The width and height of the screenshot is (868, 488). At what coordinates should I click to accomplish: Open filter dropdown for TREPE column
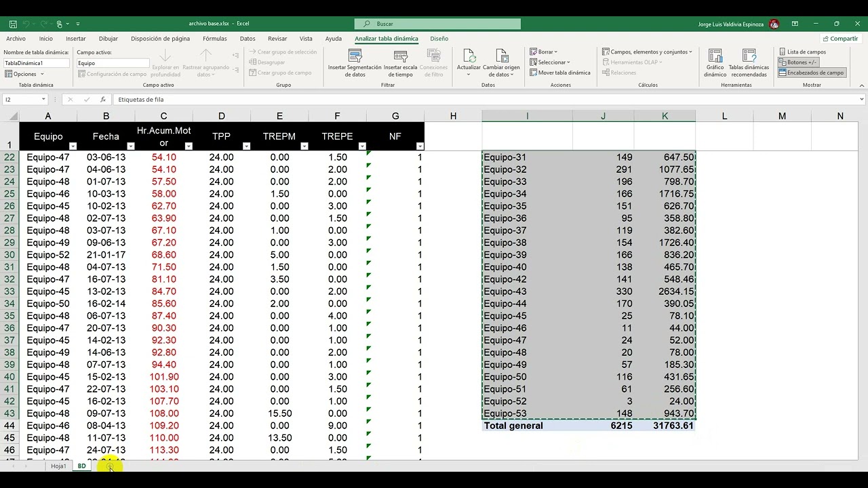(362, 146)
